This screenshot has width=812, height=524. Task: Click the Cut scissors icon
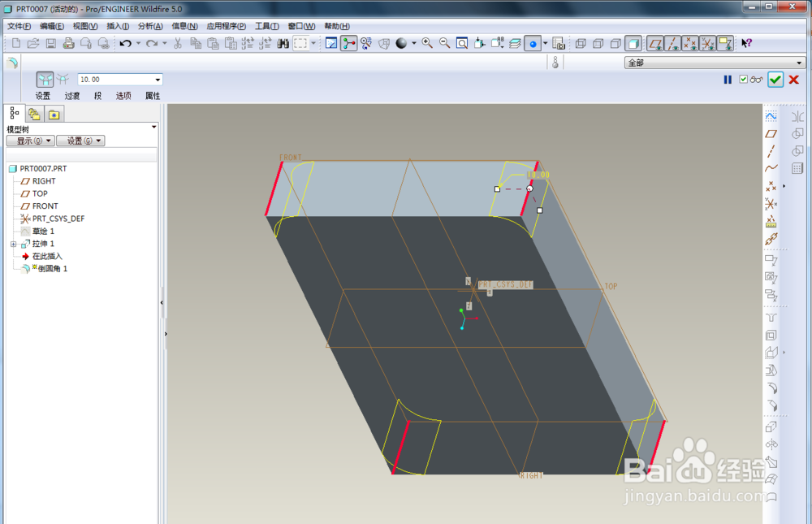click(178, 44)
